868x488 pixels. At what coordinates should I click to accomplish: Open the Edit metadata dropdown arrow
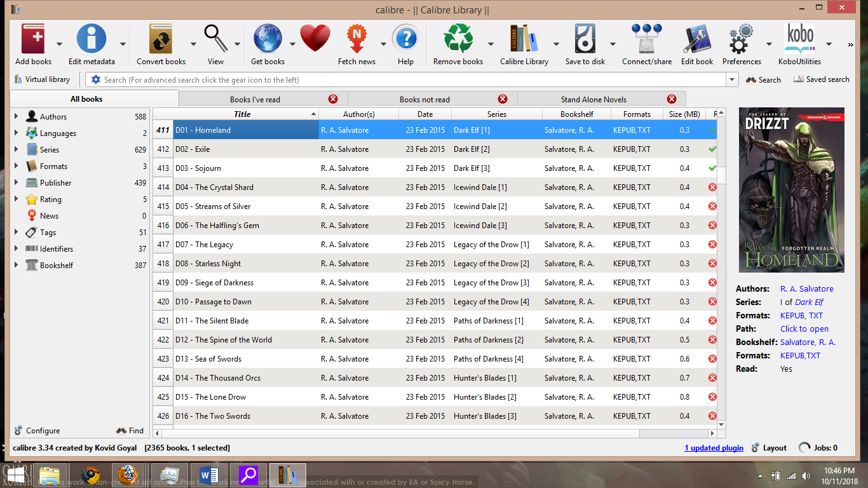123,44
